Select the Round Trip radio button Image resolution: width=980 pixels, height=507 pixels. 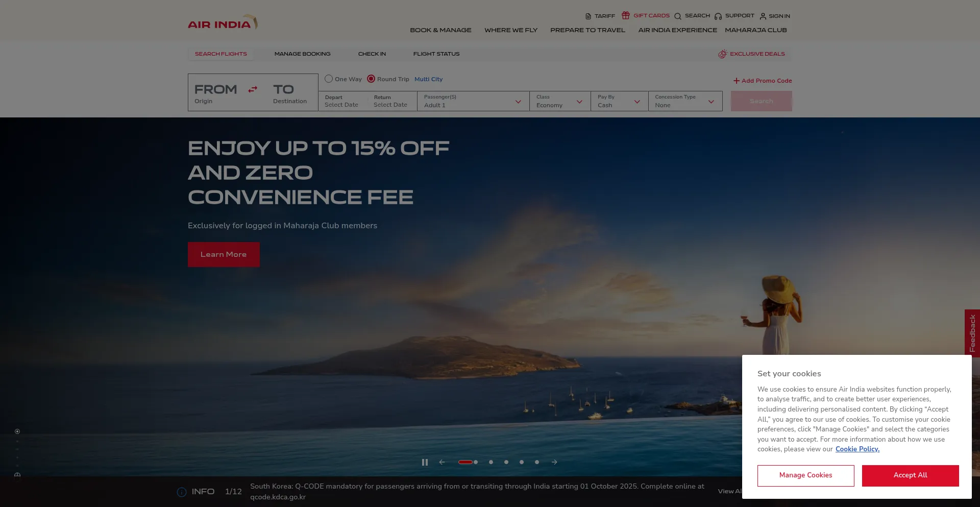pos(371,79)
